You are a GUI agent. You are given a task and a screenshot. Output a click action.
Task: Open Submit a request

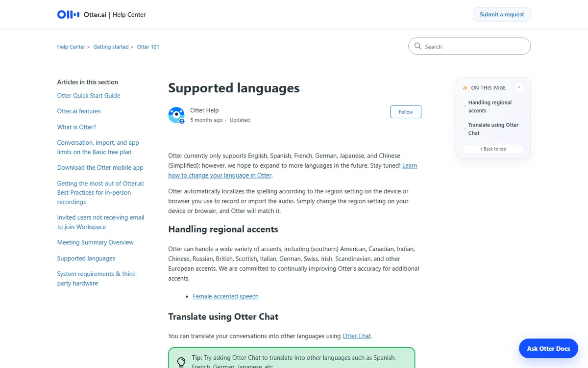coord(502,15)
